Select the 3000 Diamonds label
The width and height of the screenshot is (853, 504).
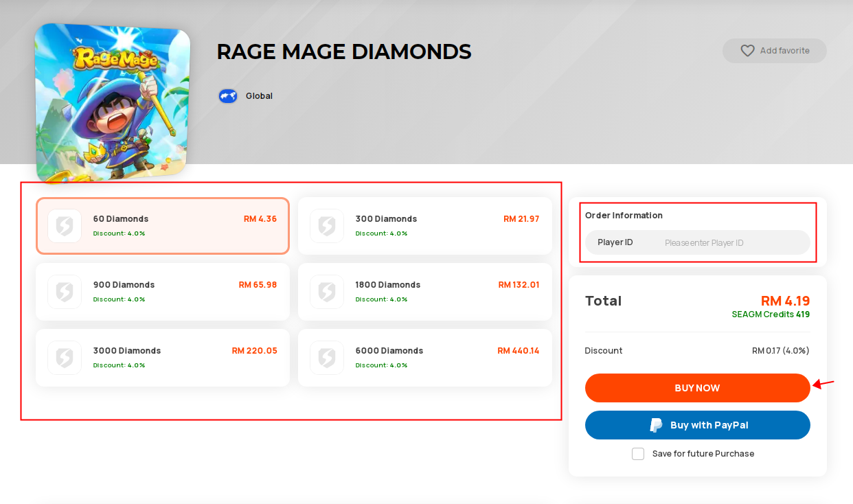pyautogui.click(x=127, y=351)
